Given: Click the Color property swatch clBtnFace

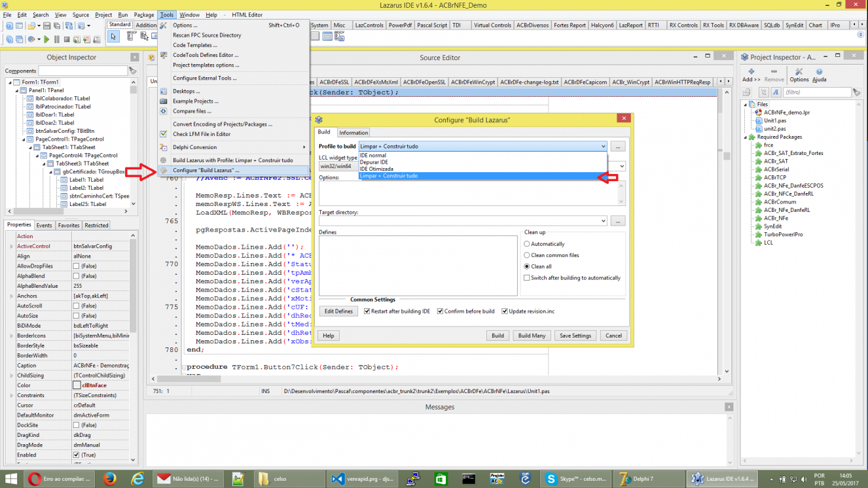Looking at the screenshot, I should pyautogui.click(x=77, y=386).
